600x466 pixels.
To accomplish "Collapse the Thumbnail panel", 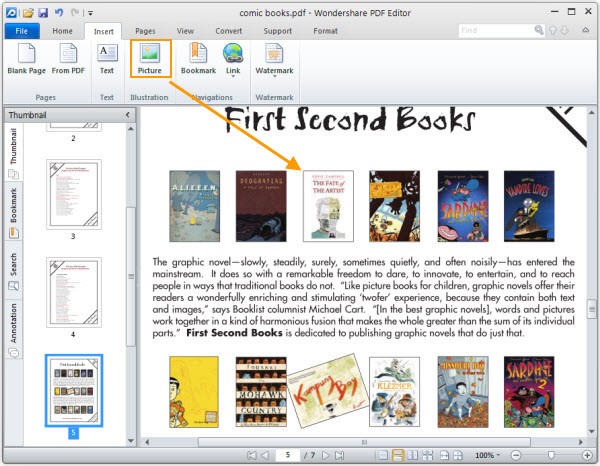I will 127,116.
